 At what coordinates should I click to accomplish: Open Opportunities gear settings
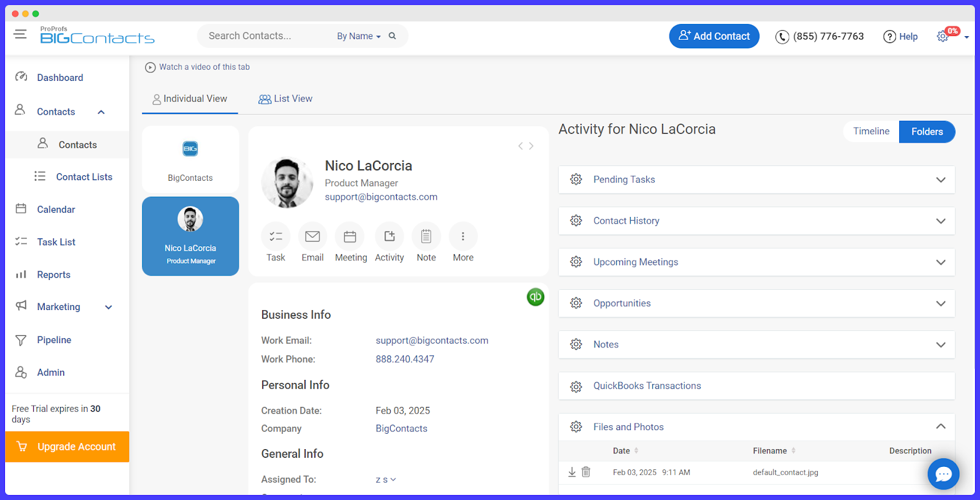[x=576, y=303]
